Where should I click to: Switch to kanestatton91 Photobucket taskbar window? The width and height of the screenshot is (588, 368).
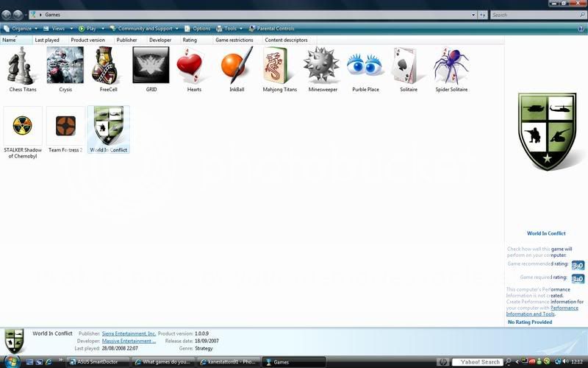tap(229, 362)
